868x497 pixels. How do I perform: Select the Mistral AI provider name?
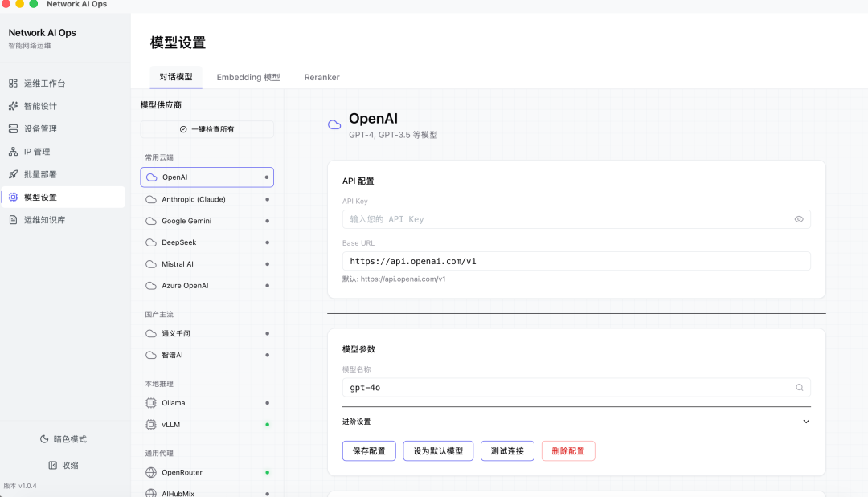[x=178, y=263]
